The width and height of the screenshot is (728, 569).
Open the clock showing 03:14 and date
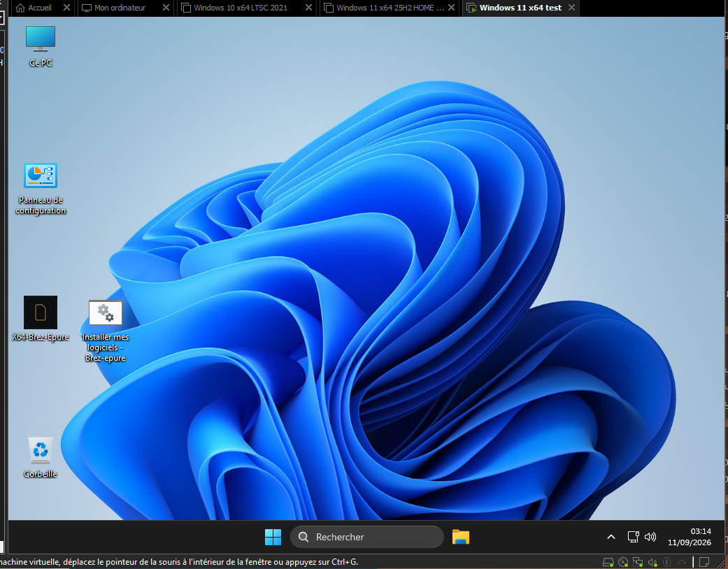690,537
